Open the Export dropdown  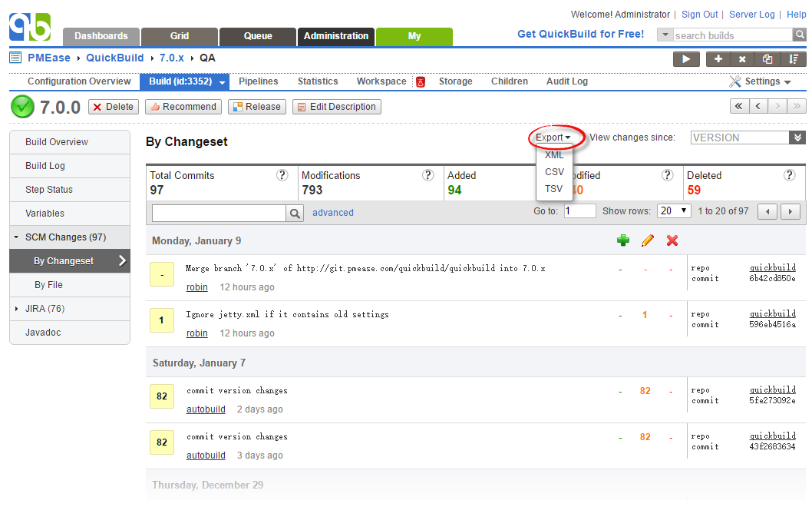pyautogui.click(x=553, y=138)
